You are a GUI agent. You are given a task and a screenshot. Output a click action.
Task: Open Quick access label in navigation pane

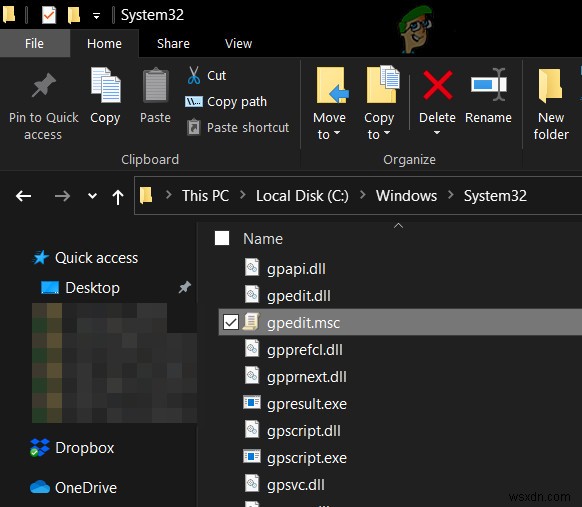click(x=97, y=258)
